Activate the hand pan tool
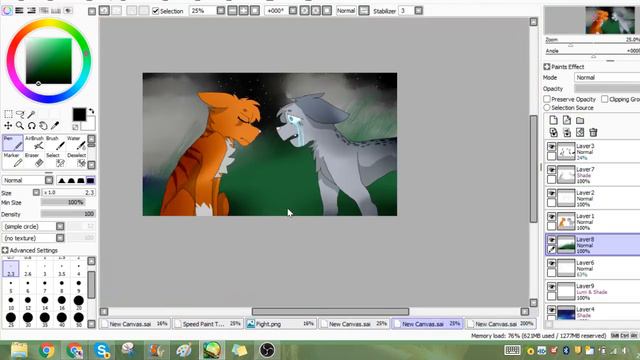 (43, 126)
